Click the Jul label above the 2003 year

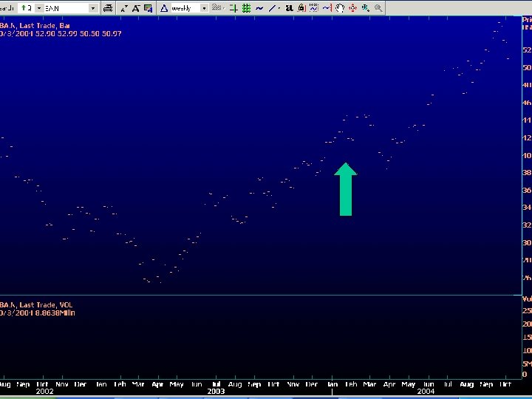(216, 384)
